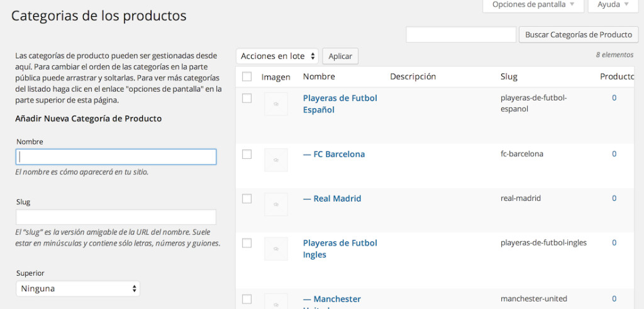Tick the Playeras de Futbol Ingles checkbox
This screenshot has height=309, width=644.
coord(247,242)
